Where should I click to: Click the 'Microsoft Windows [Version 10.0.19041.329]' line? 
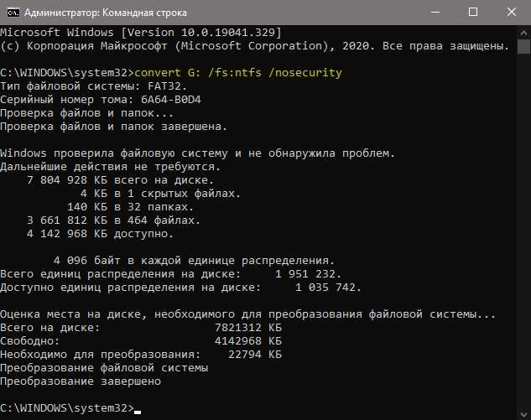[x=141, y=33]
